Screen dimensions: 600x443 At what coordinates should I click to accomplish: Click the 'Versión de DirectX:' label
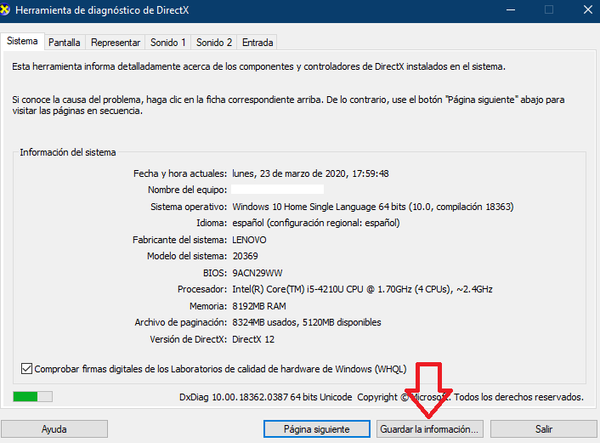click(x=188, y=339)
